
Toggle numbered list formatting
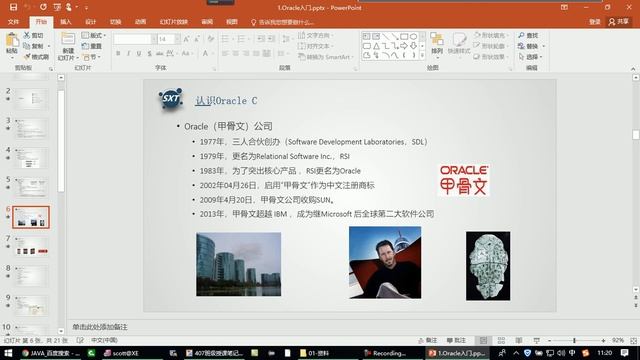pos(241,39)
